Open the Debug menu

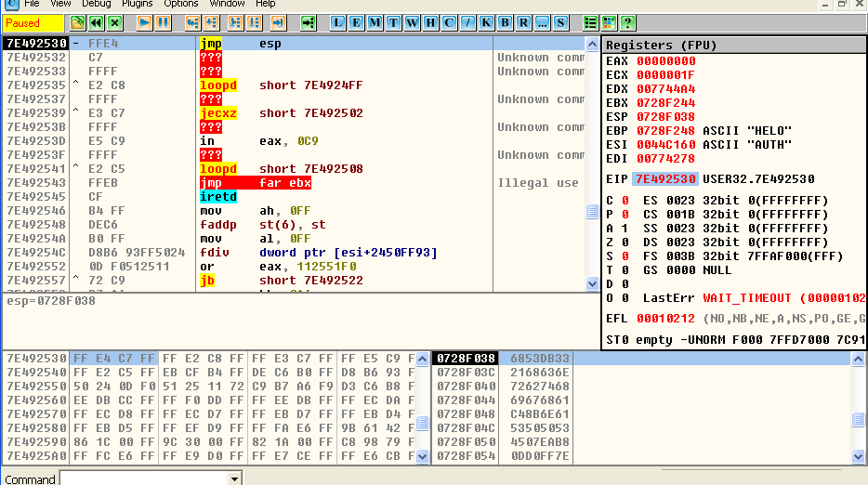(96, 4)
